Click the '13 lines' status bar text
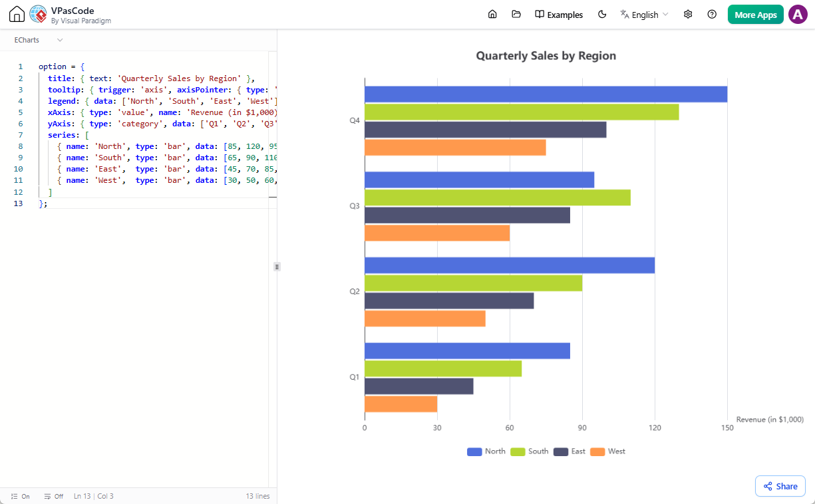 coord(257,496)
